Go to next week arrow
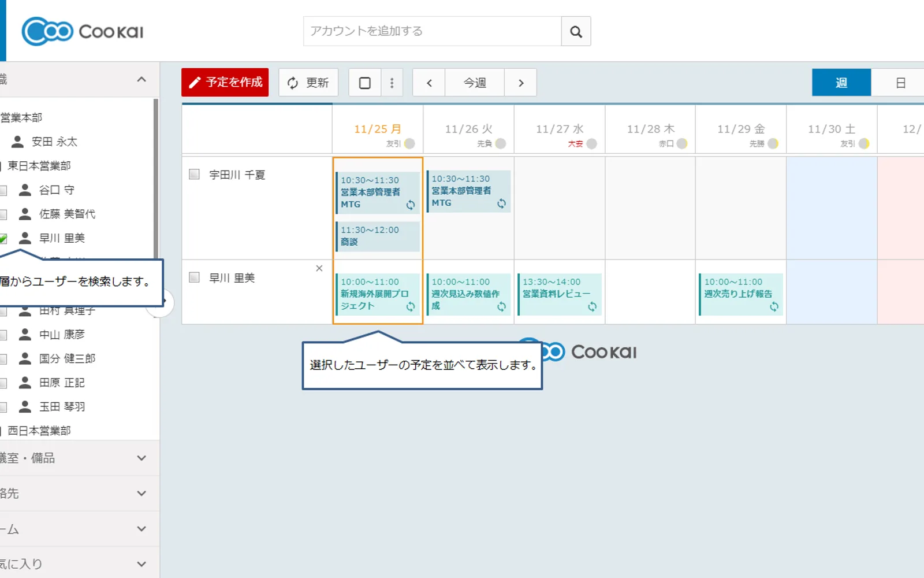Image resolution: width=924 pixels, height=578 pixels. [521, 83]
